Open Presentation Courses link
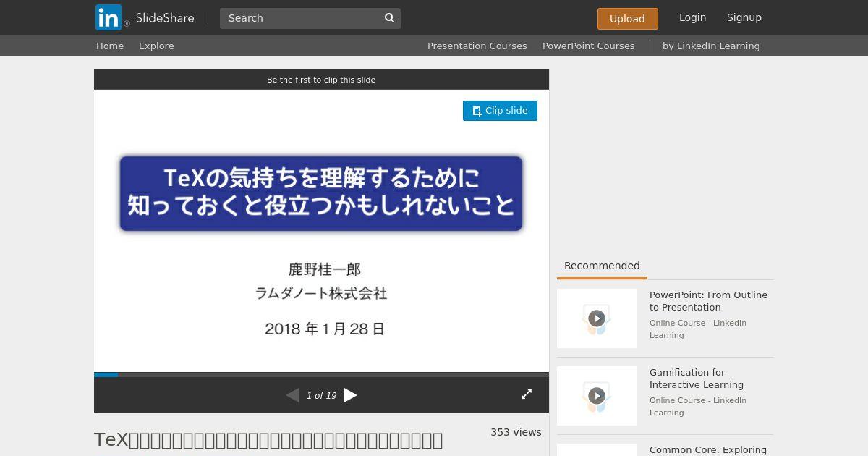 477,46
